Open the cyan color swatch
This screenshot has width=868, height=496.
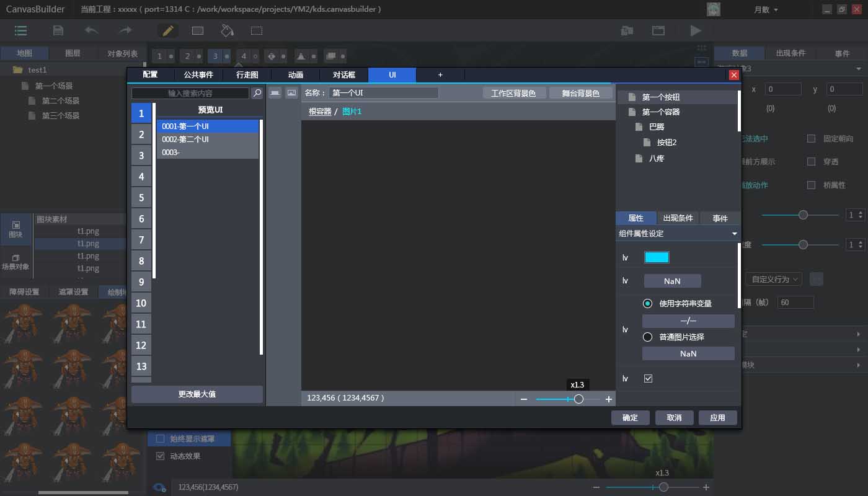(x=657, y=257)
